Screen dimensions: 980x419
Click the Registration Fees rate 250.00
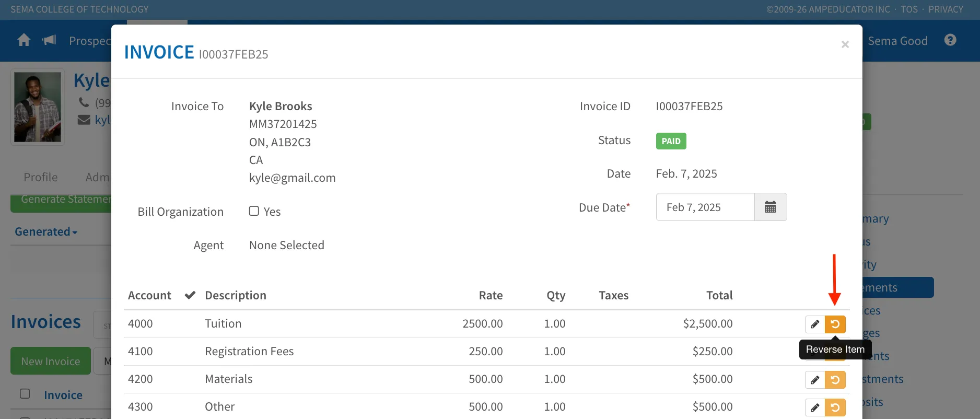(486, 352)
